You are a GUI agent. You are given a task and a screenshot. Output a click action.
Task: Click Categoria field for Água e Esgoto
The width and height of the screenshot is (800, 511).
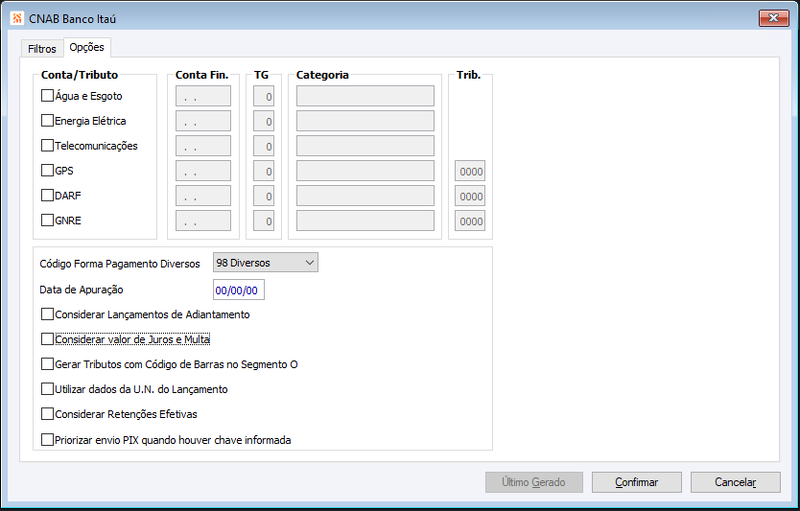(365, 96)
